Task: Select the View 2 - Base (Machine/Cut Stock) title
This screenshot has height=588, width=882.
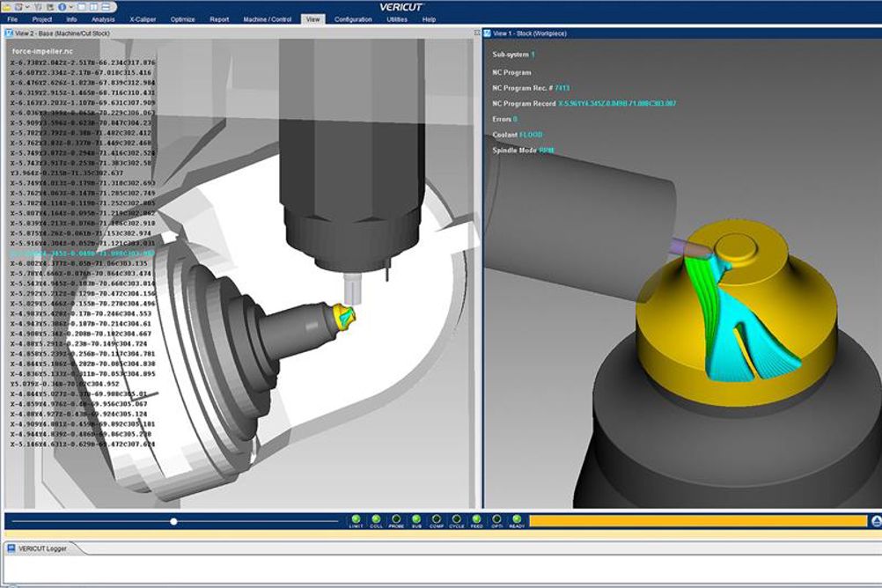Action: tap(62, 33)
